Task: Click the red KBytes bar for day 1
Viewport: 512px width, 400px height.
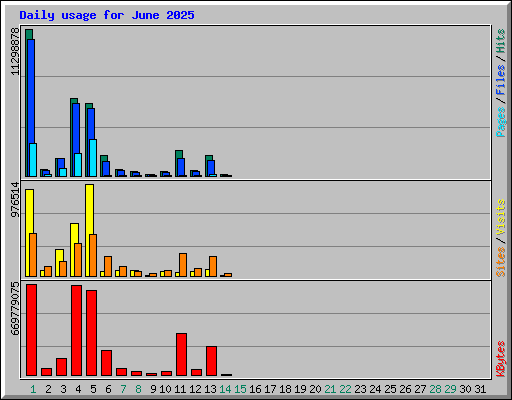Action: (x=32, y=330)
